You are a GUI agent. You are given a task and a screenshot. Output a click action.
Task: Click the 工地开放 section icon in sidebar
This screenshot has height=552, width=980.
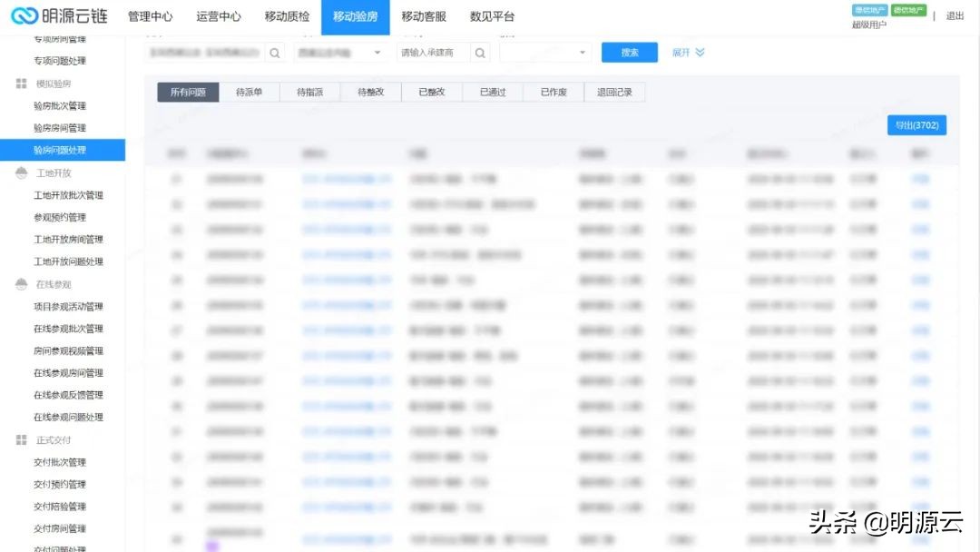coord(20,172)
